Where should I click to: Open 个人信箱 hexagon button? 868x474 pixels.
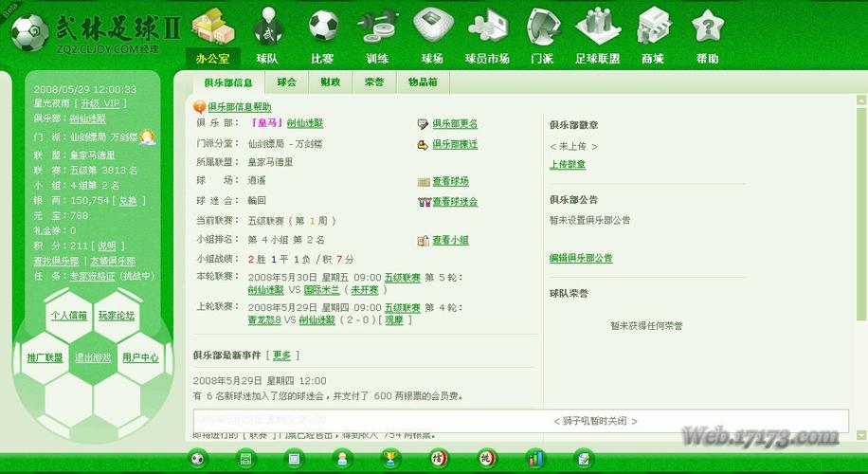pos(69,316)
